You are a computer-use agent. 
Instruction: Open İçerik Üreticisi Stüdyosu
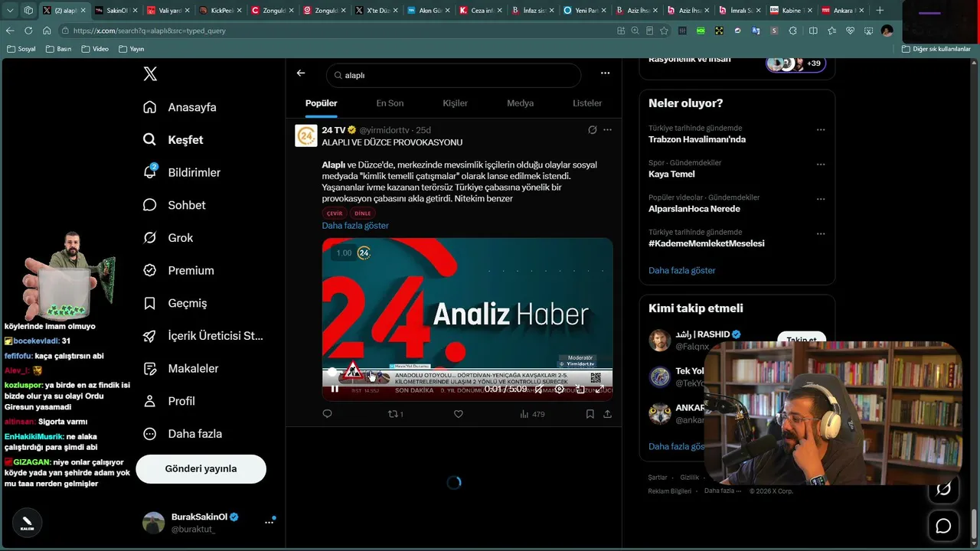coord(203,336)
